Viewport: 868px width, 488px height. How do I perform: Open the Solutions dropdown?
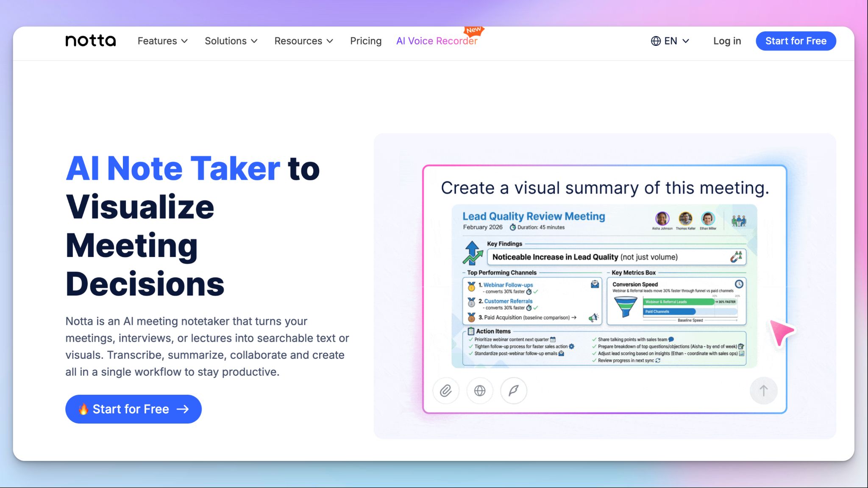[231, 41]
